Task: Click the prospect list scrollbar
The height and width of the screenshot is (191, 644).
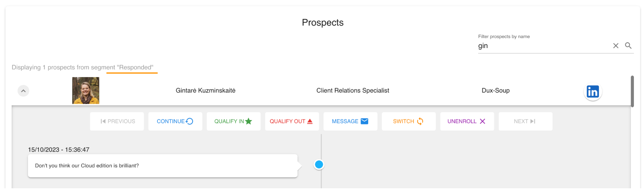Action: pyautogui.click(x=632, y=91)
